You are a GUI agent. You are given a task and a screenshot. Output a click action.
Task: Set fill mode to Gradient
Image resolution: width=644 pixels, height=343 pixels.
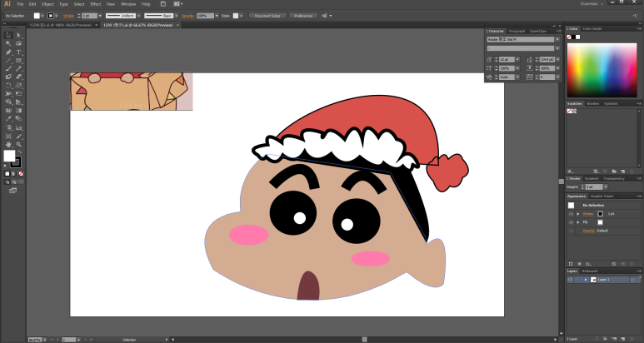[x=14, y=174]
